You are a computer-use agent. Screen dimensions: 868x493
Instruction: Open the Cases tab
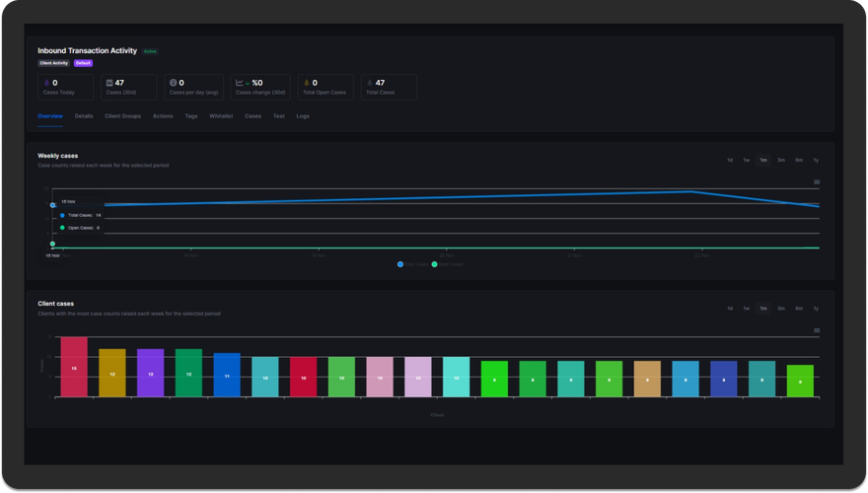point(253,116)
